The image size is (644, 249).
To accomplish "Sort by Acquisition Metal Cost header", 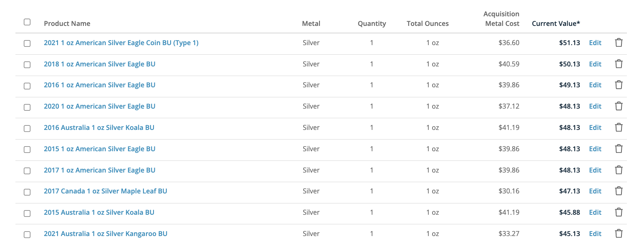I will click(502, 19).
